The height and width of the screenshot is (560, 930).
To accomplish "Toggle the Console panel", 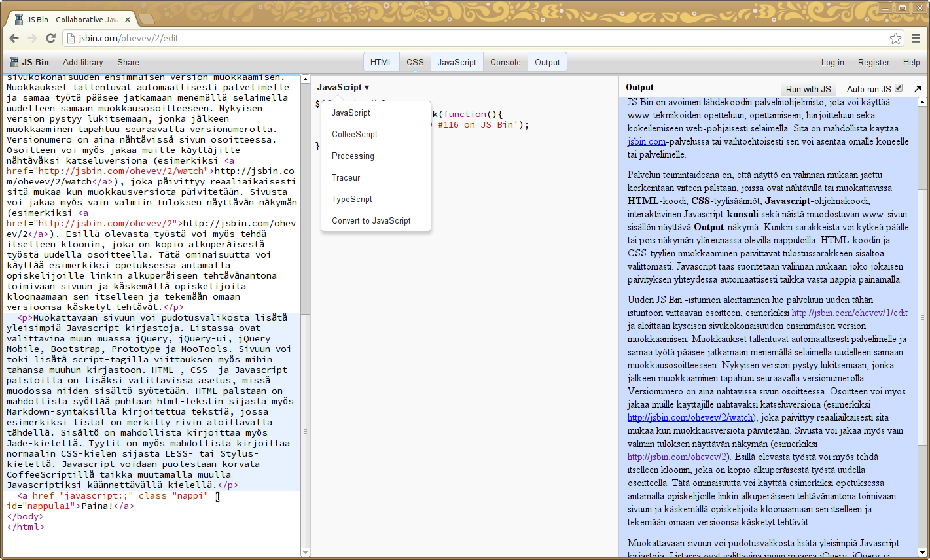I will pyautogui.click(x=505, y=62).
